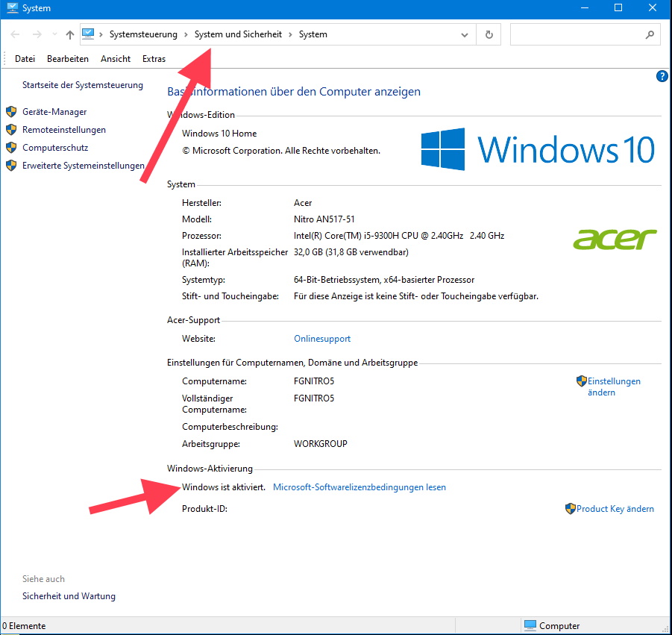Screen dimensions: 672x635
Task: Open the Ansicht menu
Action: pyautogui.click(x=116, y=59)
